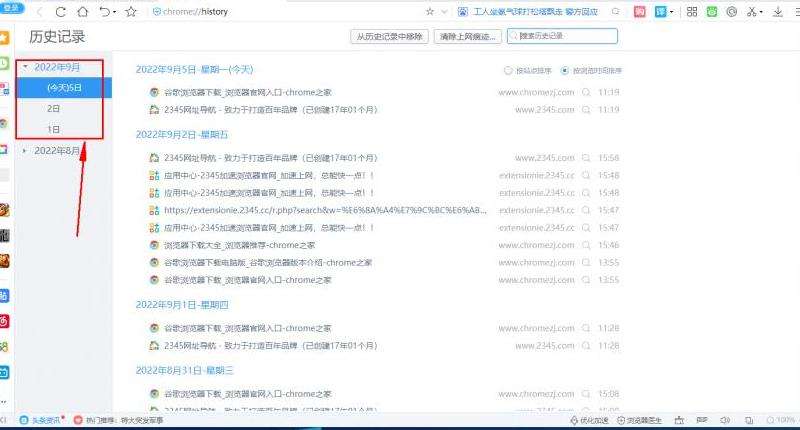
Task: Open the 谷歌浏览器下载电脑版 history entry
Action: (268, 263)
